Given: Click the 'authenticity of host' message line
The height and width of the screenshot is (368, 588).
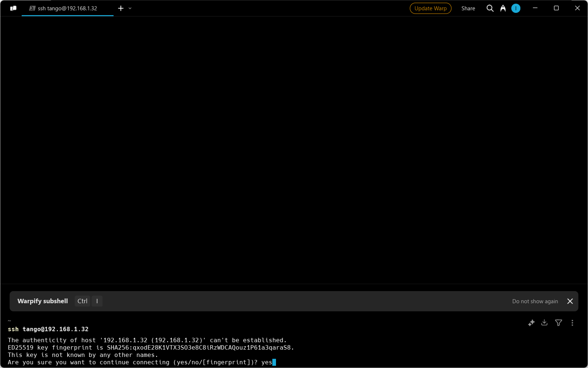Looking at the screenshot, I should coord(147,340).
